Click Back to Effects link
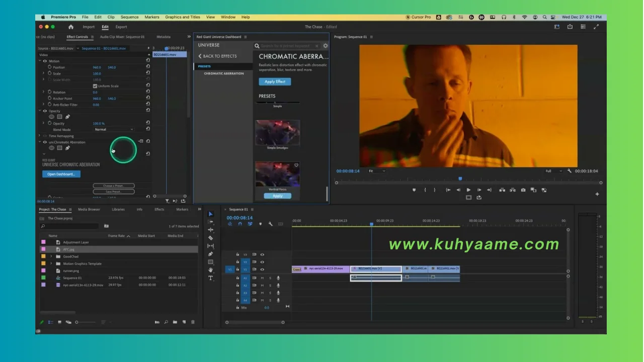The height and width of the screenshot is (362, 644). (x=217, y=56)
